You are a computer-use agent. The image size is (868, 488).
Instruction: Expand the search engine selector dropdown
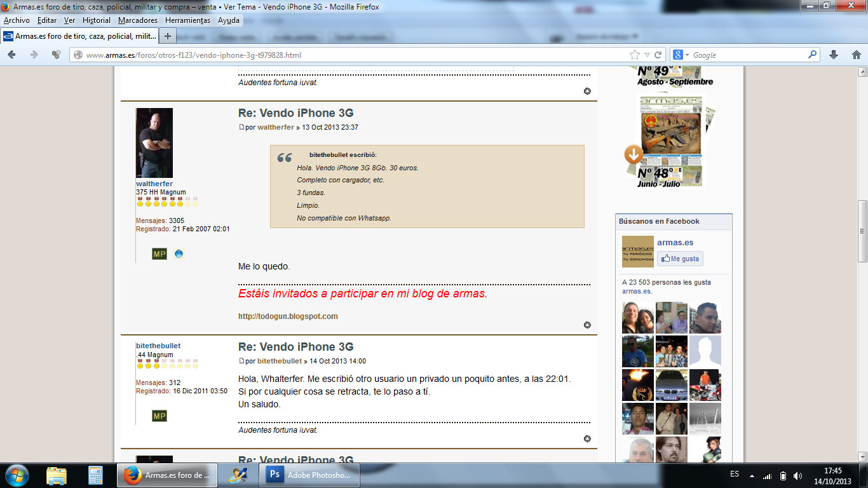(681, 55)
